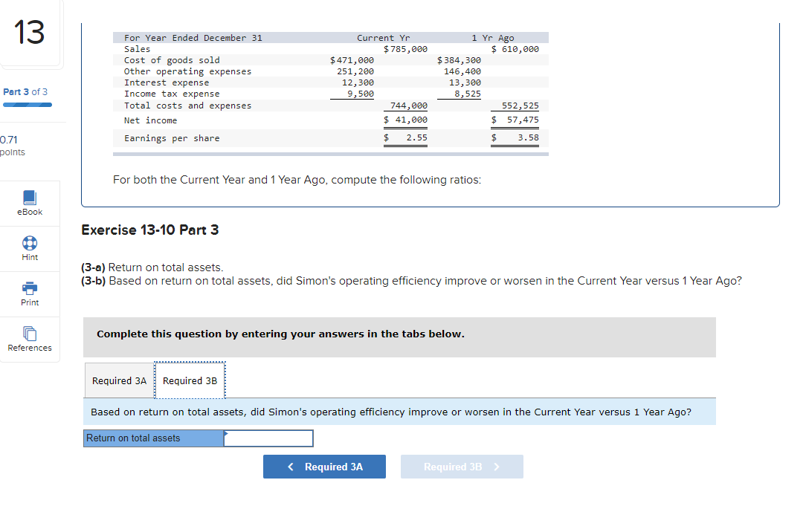Open the Hint lifebuoy icon
806x532 pixels.
pos(30,243)
